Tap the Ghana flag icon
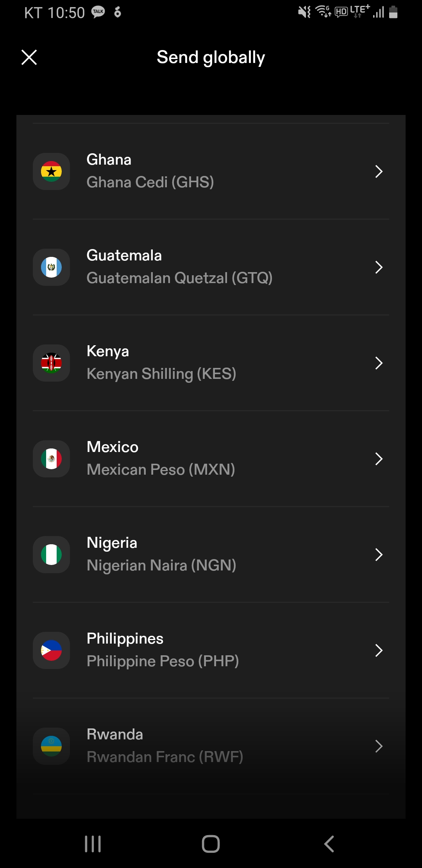422x868 pixels. pyautogui.click(x=51, y=171)
